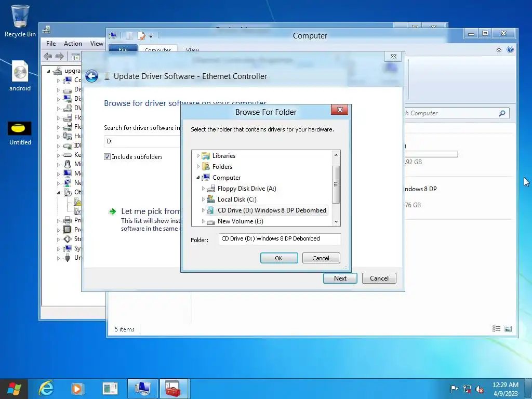Expand the Libraries tree node

click(198, 156)
